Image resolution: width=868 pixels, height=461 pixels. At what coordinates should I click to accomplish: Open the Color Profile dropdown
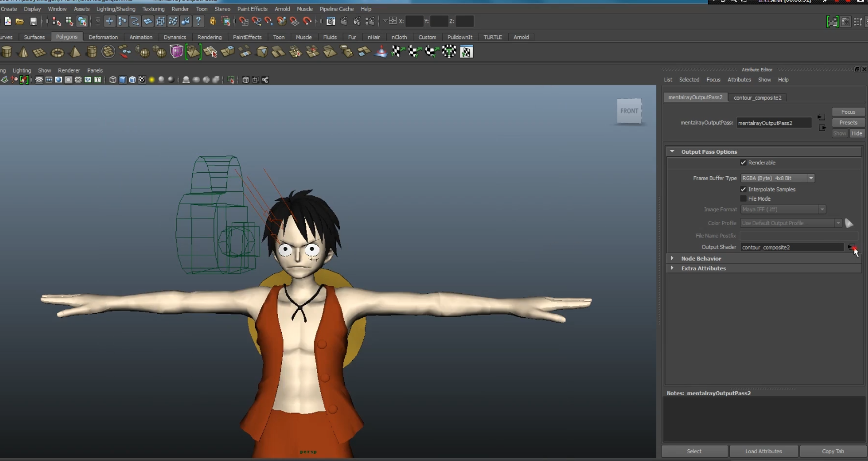tap(791, 223)
